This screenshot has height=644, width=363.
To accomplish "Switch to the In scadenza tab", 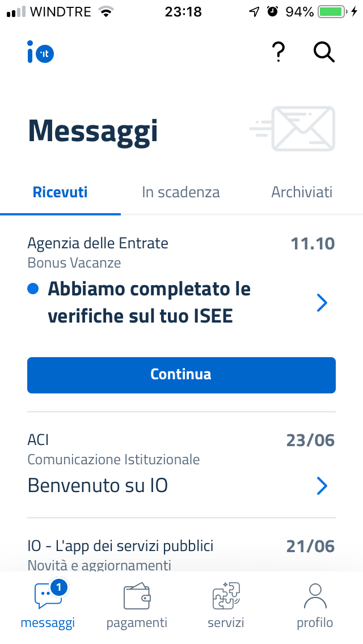I will pyautogui.click(x=180, y=192).
